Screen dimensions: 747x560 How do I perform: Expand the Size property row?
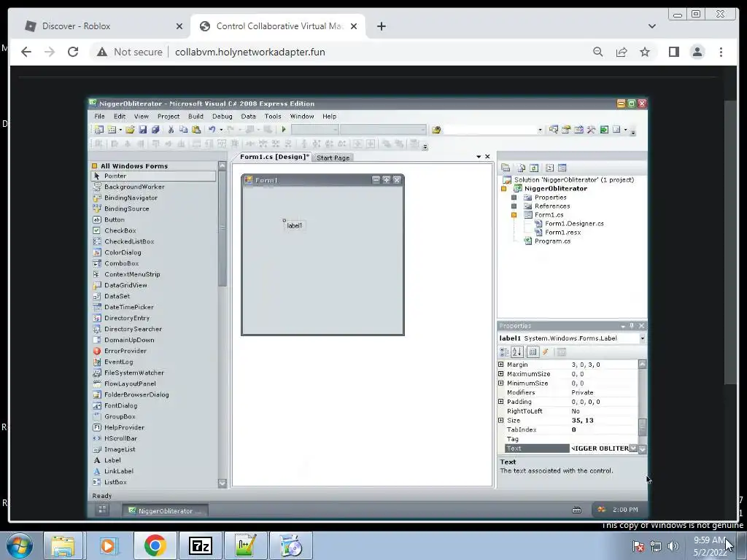click(x=500, y=420)
